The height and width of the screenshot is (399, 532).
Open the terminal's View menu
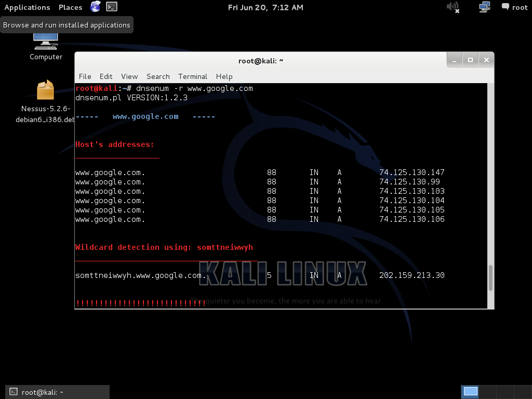(129, 77)
